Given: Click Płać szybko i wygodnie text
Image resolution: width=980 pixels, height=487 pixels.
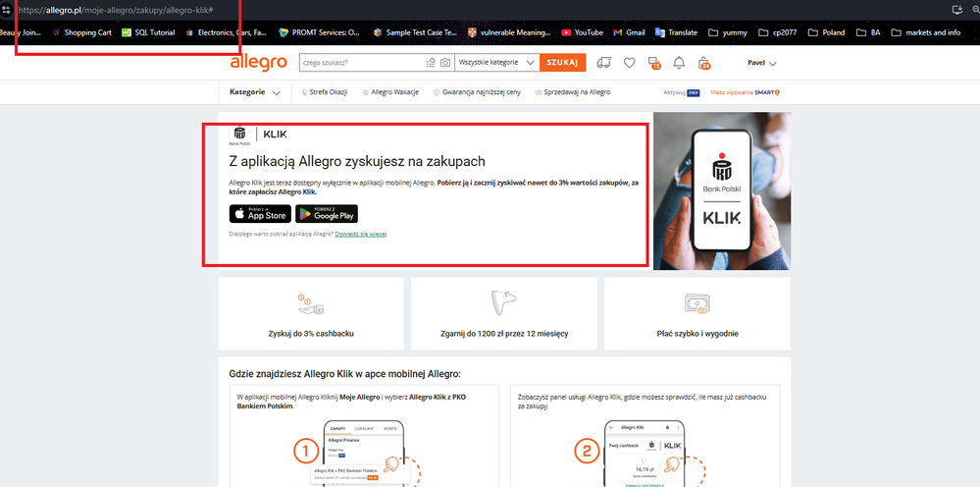Looking at the screenshot, I should [697, 334].
